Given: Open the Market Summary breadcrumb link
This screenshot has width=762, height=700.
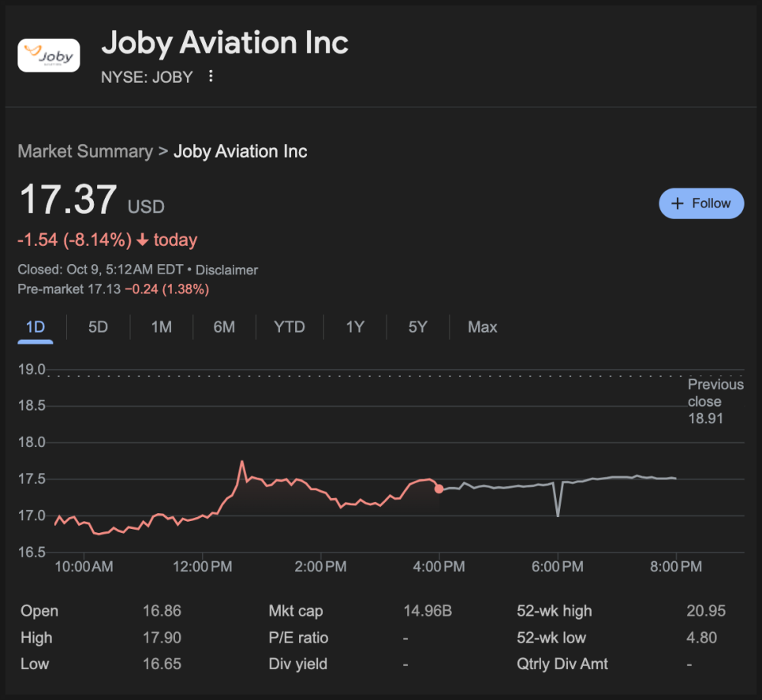Looking at the screenshot, I should [x=85, y=151].
